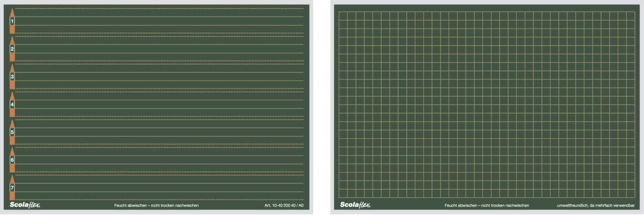
Task: Click "Feucht abwischen" note on the grid board
Action: pos(487,205)
